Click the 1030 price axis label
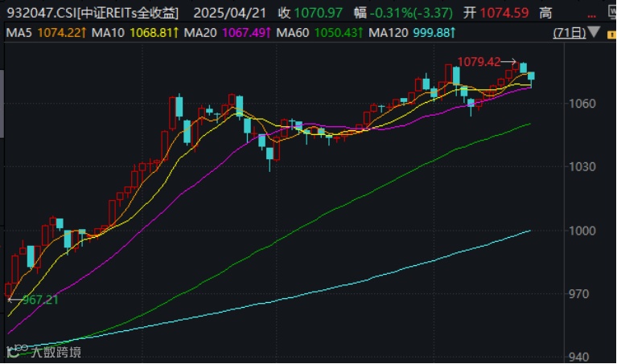617x364 pixels. [x=582, y=166]
